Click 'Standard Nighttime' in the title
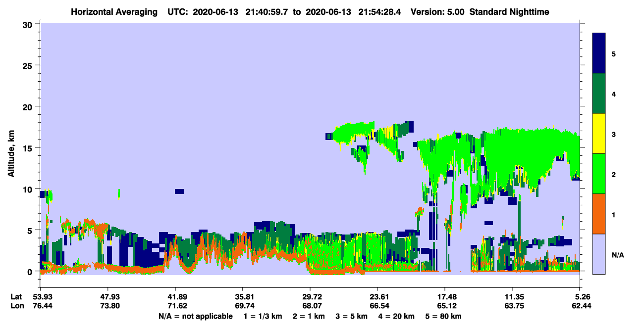 coord(509,12)
